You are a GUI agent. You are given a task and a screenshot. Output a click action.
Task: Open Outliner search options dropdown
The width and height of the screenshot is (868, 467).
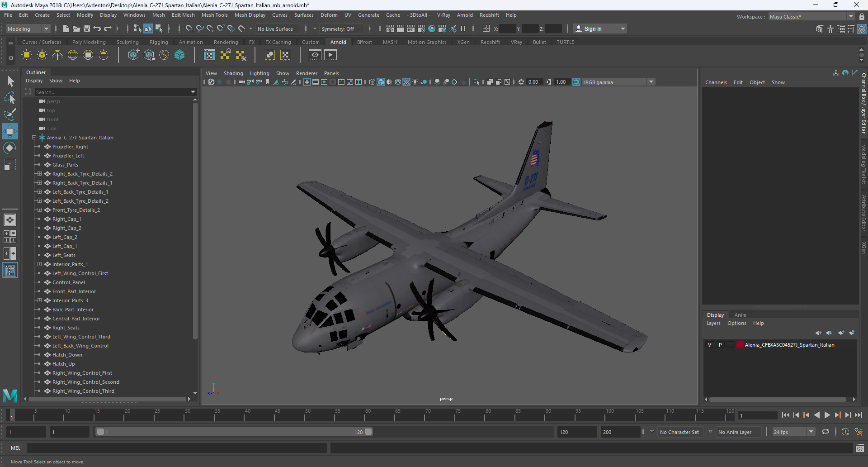[x=193, y=92]
